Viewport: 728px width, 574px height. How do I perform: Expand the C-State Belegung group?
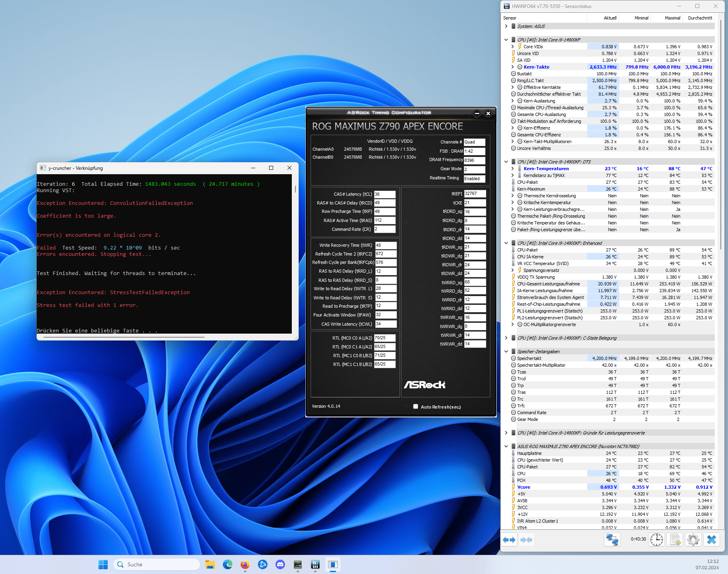tap(506, 338)
